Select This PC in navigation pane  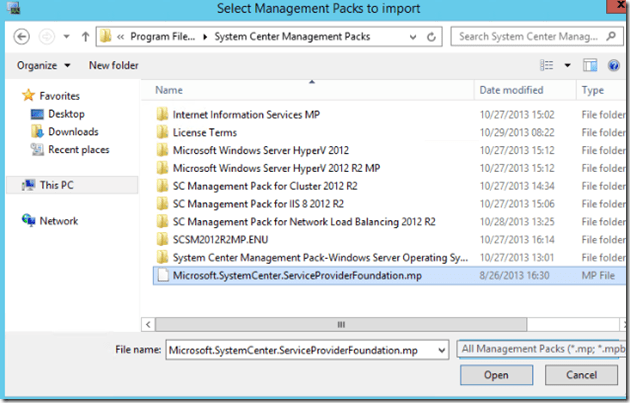tap(56, 185)
